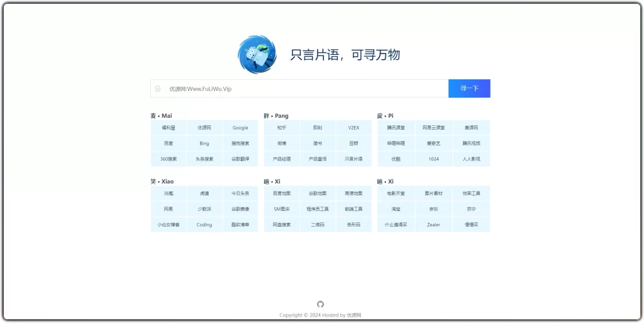
Task: Click the paw icon in the search box
Action: pos(158,88)
